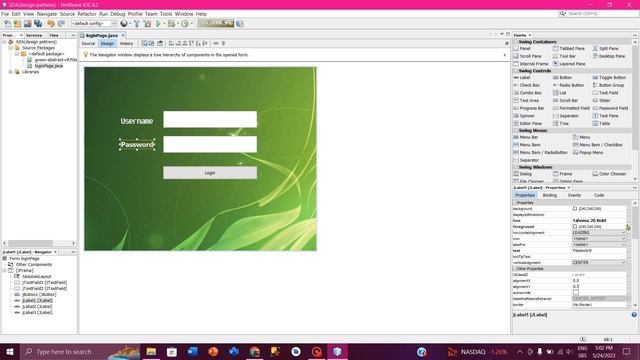Switch to the Services panel tab

click(34, 36)
